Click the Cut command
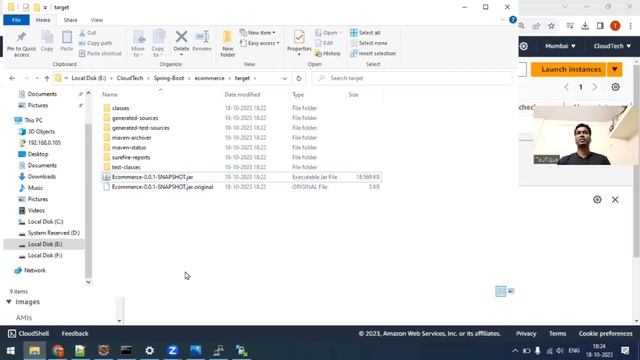Screen dimensions: 640x360 coord(87,33)
